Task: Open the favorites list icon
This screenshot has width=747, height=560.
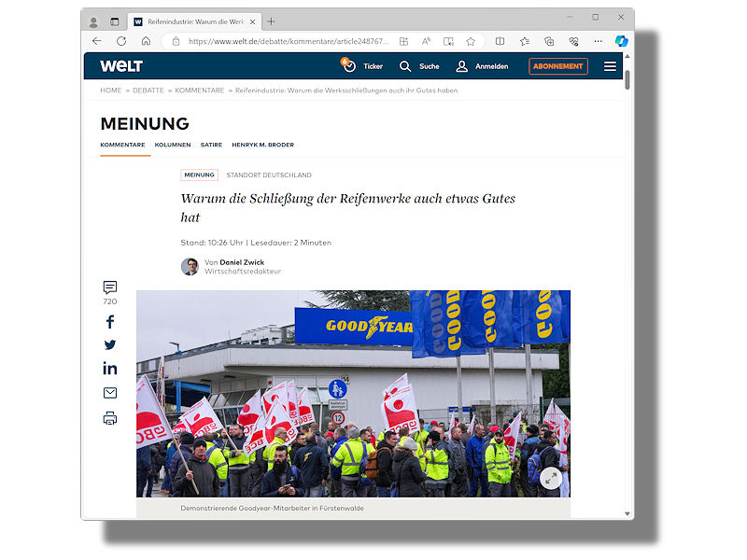Action: tap(525, 41)
